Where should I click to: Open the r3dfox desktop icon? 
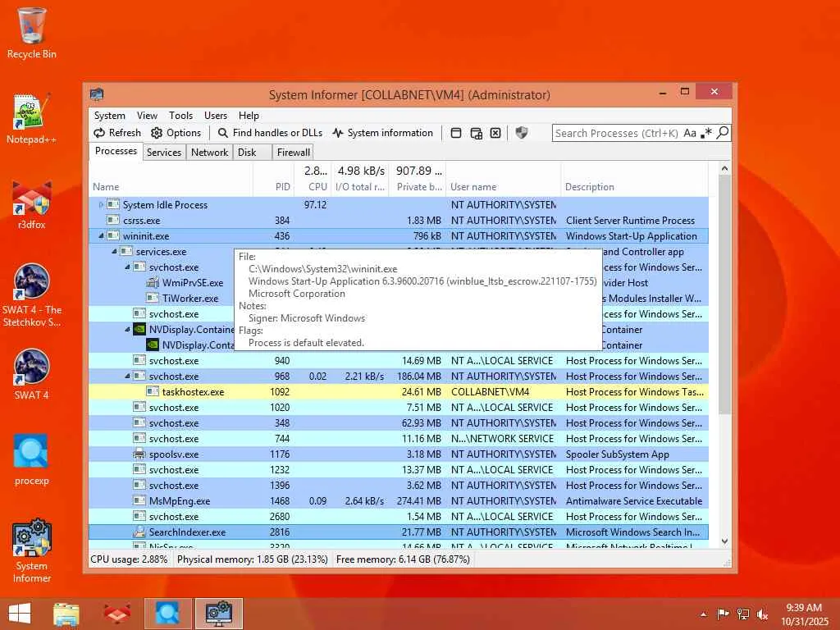(32, 204)
